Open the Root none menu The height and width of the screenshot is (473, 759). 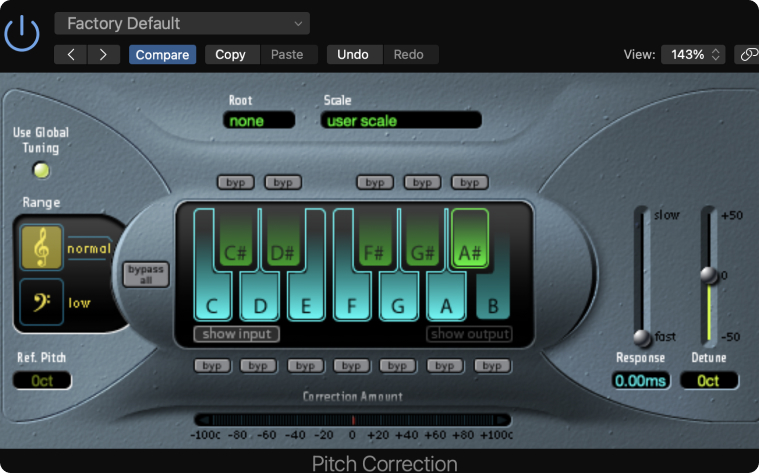point(259,120)
